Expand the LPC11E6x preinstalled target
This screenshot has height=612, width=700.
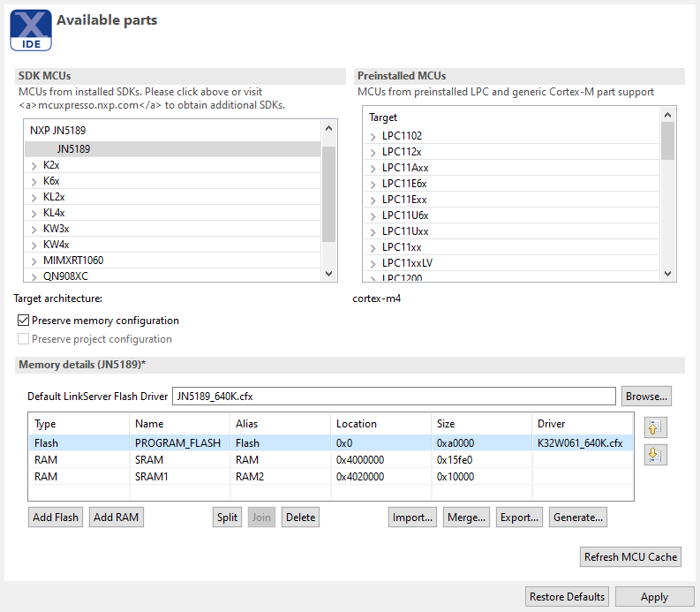pyautogui.click(x=373, y=185)
